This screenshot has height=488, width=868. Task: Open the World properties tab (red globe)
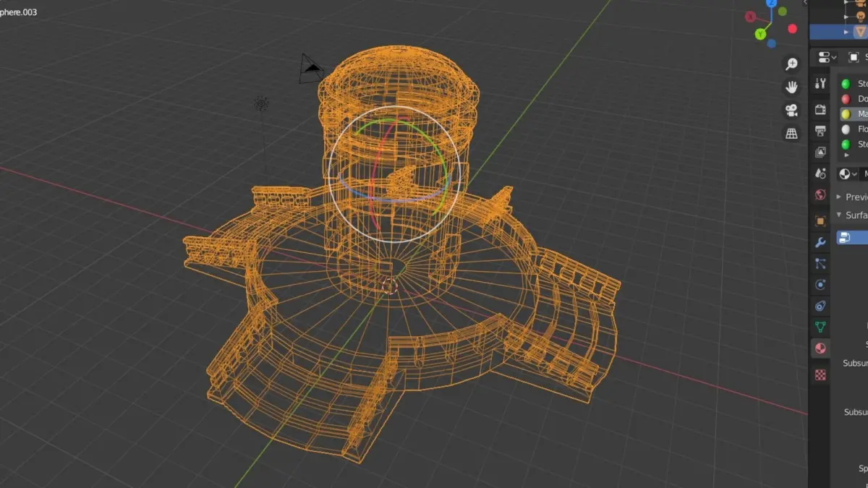coord(820,195)
